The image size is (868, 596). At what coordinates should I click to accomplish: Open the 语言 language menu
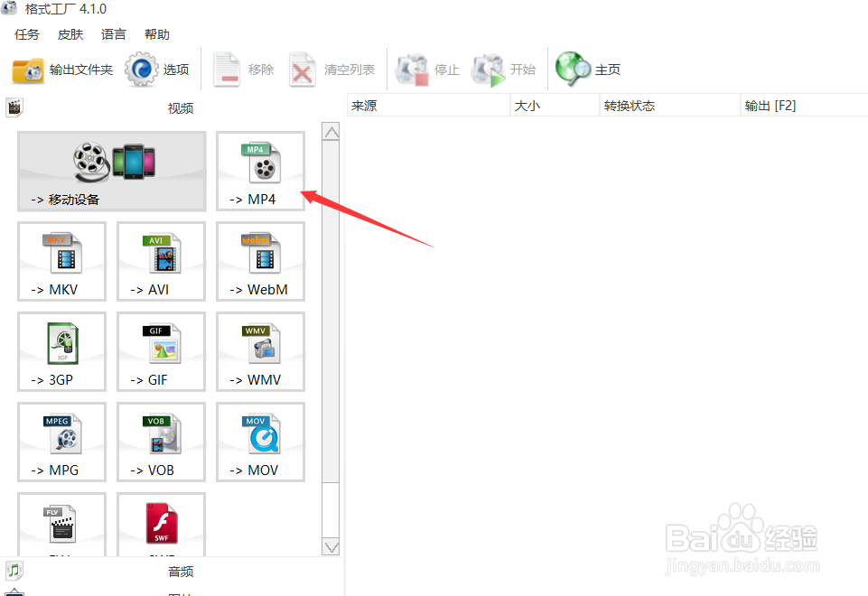coord(114,34)
